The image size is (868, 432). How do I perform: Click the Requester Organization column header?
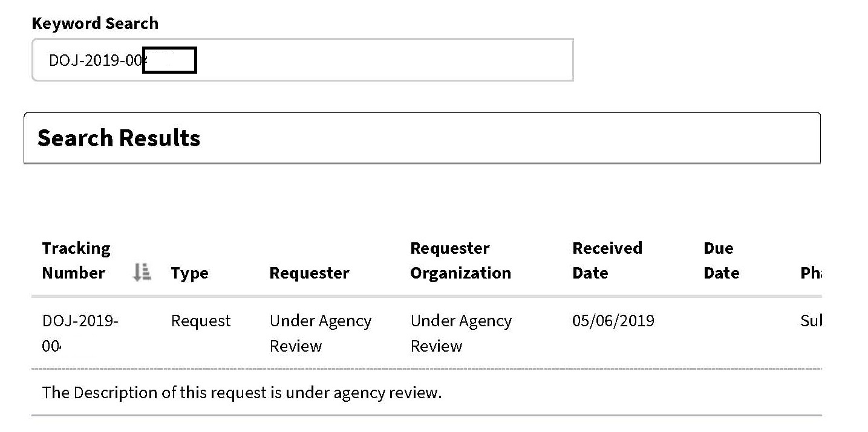click(x=460, y=260)
